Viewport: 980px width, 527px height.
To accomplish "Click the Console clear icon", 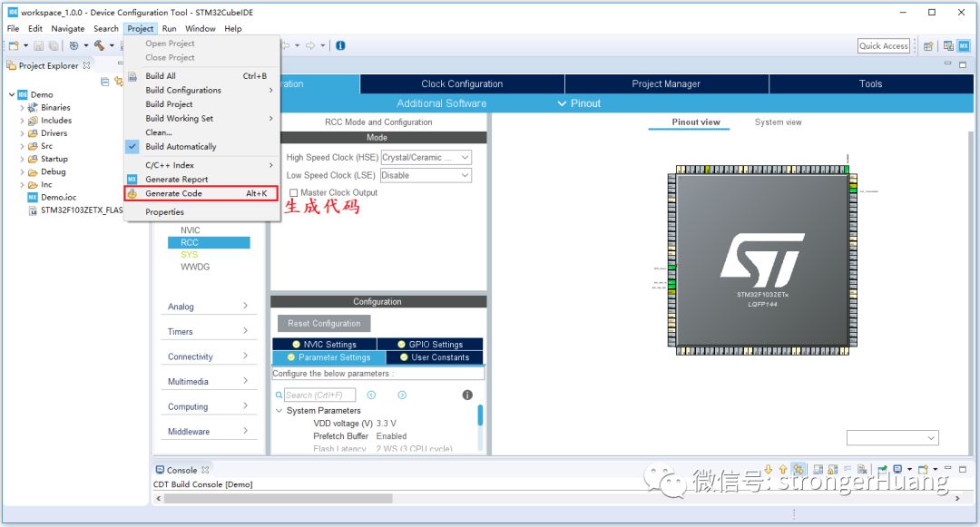I will click(863, 469).
